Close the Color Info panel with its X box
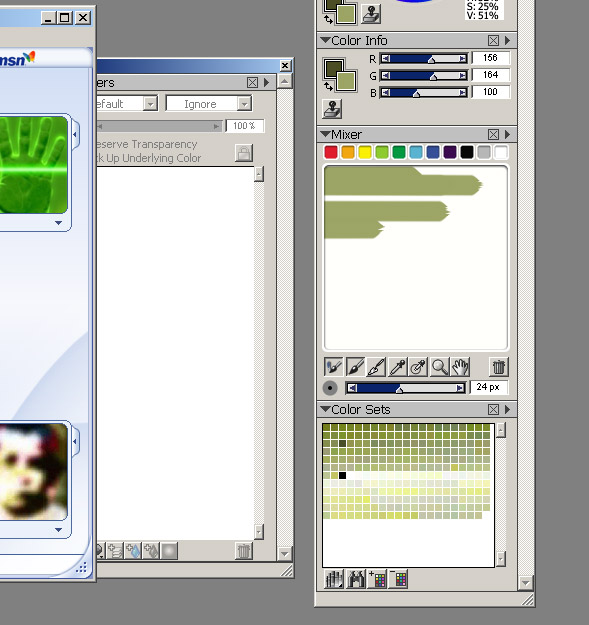 493,40
